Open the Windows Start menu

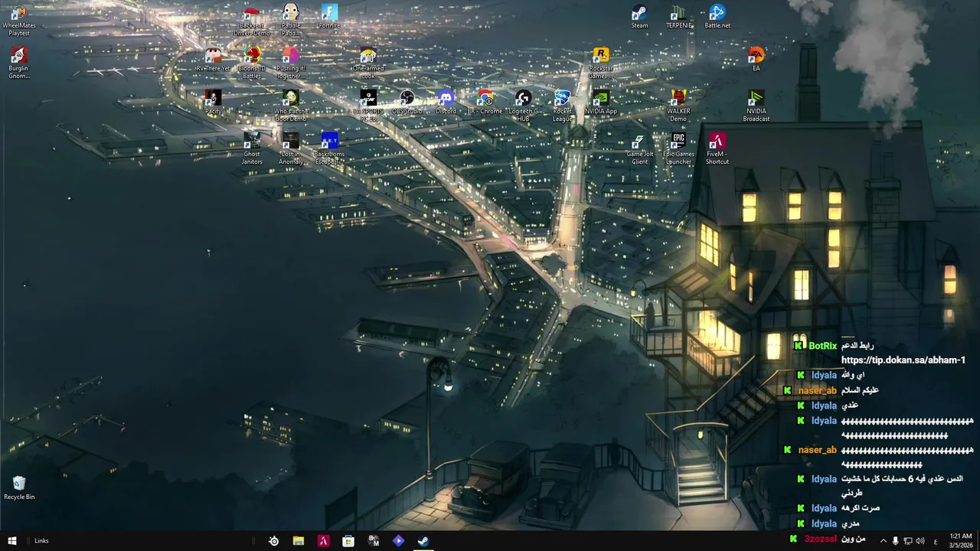12,541
